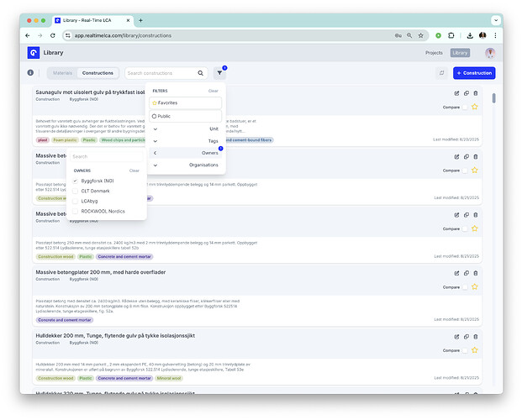Collapse the Owners filter section
This screenshot has width=522, height=420.
[186, 153]
